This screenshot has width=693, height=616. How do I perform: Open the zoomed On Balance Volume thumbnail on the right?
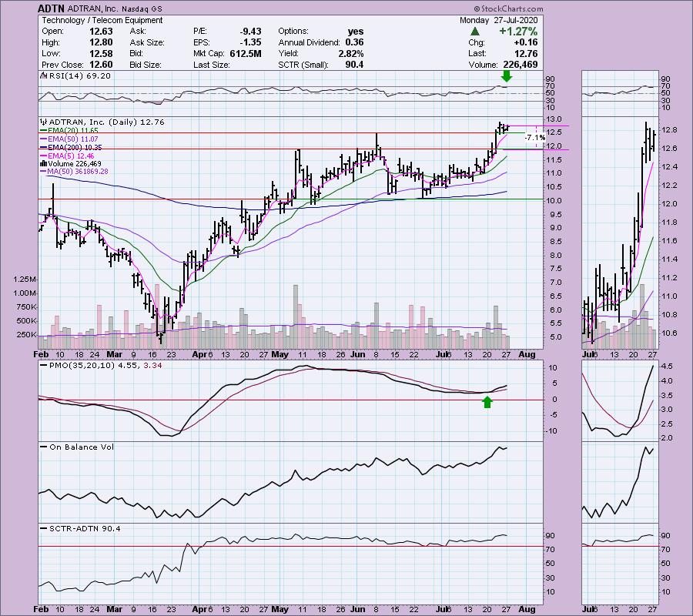coord(621,482)
